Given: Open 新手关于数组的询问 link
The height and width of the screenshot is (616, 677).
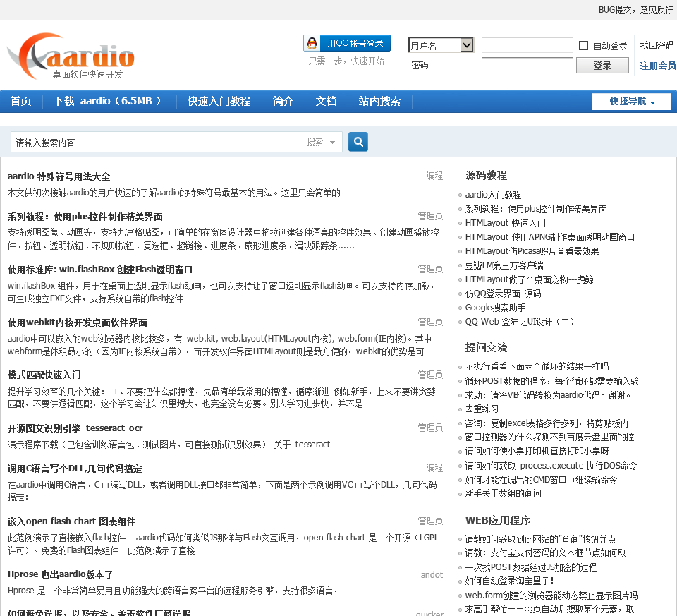Looking at the screenshot, I should (503, 493).
